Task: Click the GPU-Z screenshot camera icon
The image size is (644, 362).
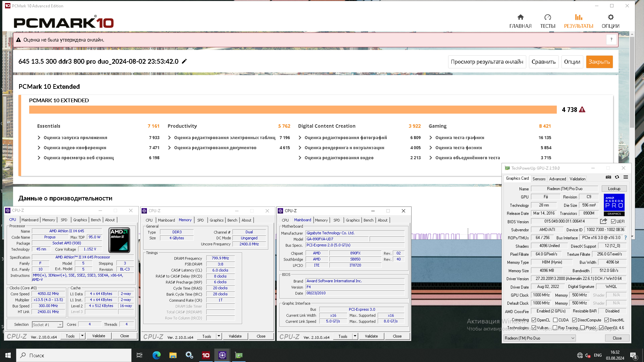Action: click(608, 177)
